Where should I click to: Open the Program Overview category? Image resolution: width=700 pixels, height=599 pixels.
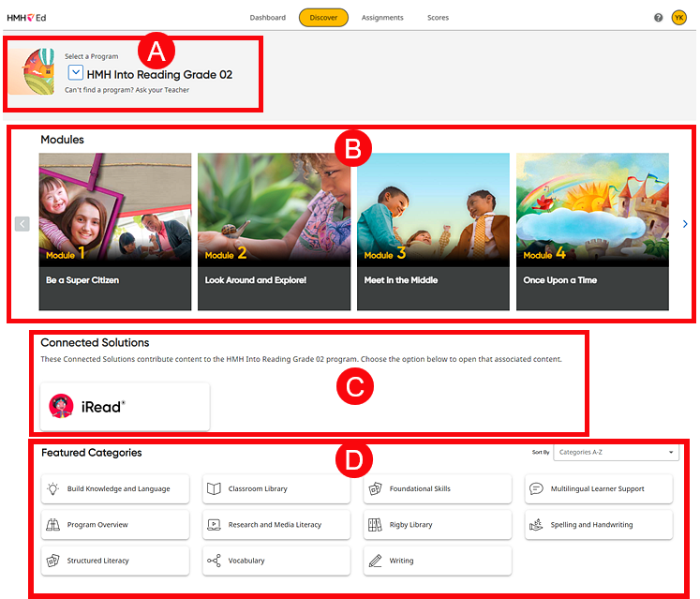tap(115, 524)
